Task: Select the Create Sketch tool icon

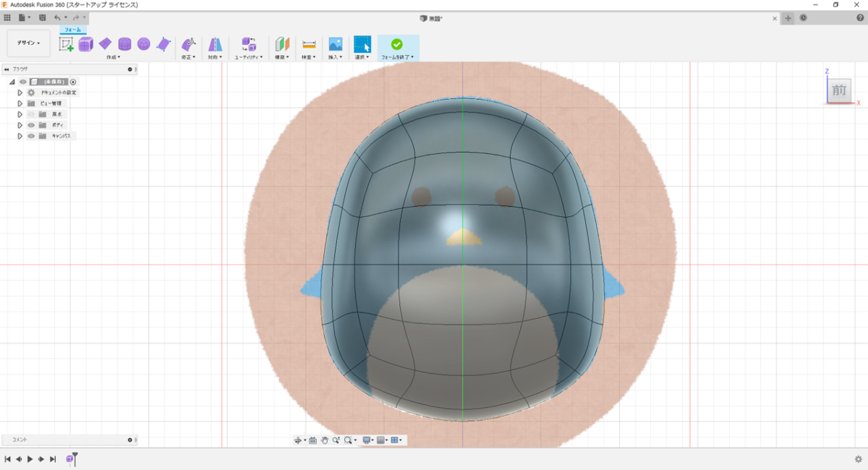Action: coord(66,44)
